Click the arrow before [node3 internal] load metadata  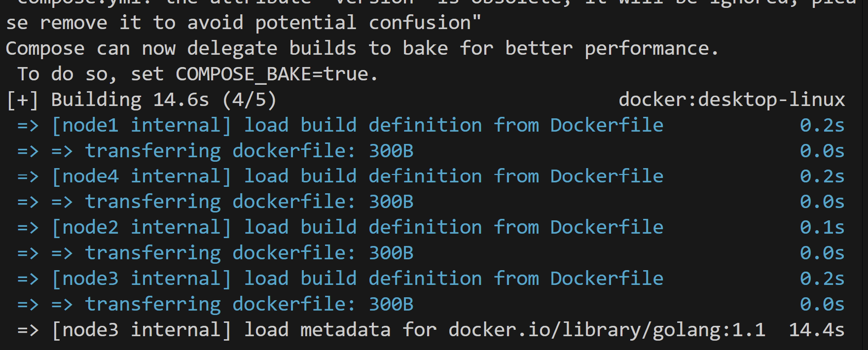(28, 330)
